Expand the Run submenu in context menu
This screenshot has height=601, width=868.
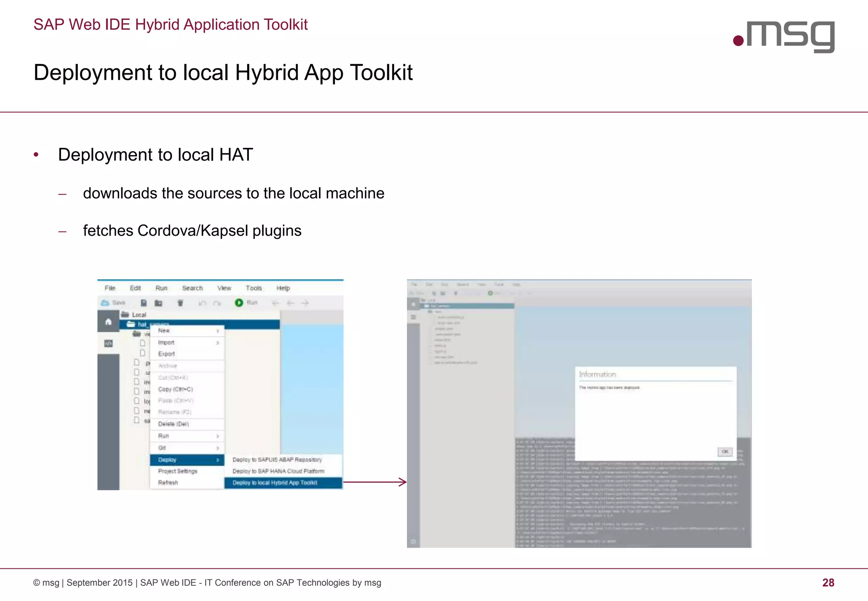pos(187,436)
